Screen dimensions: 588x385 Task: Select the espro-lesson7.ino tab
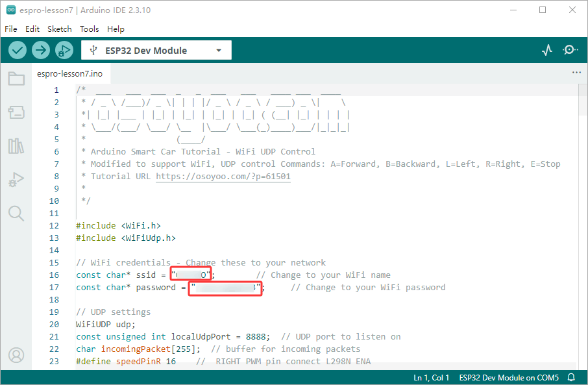pyautogui.click(x=69, y=73)
